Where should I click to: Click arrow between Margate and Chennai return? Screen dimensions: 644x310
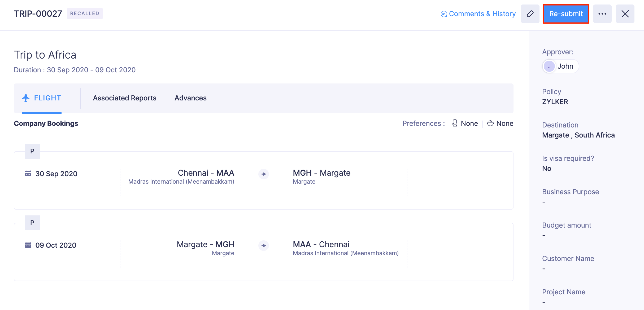click(x=264, y=246)
